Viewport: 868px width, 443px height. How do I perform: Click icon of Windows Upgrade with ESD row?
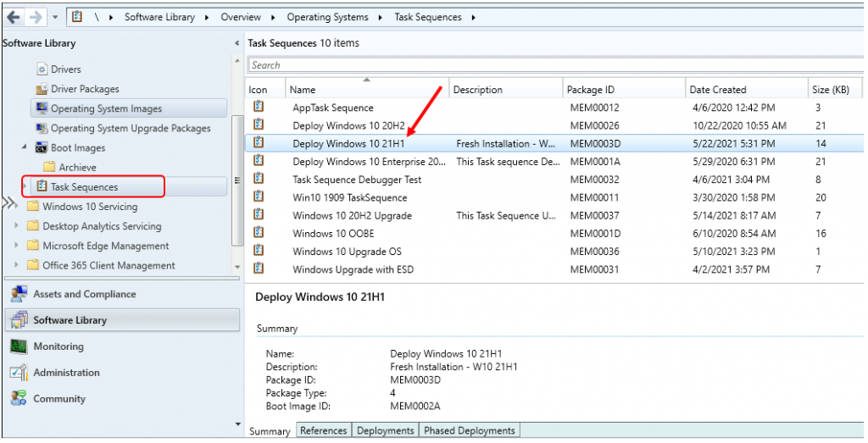pyautogui.click(x=258, y=269)
